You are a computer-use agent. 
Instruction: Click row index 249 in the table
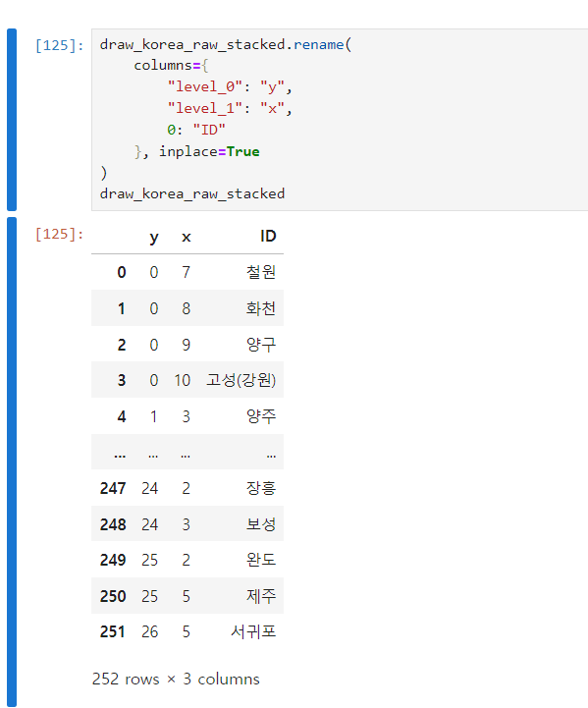pyautogui.click(x=113, y=560)
